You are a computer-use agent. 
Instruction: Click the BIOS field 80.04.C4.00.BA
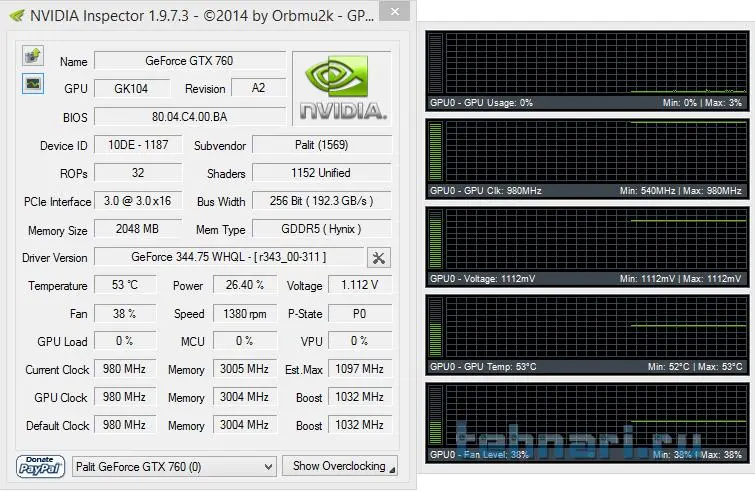[190, 117]
